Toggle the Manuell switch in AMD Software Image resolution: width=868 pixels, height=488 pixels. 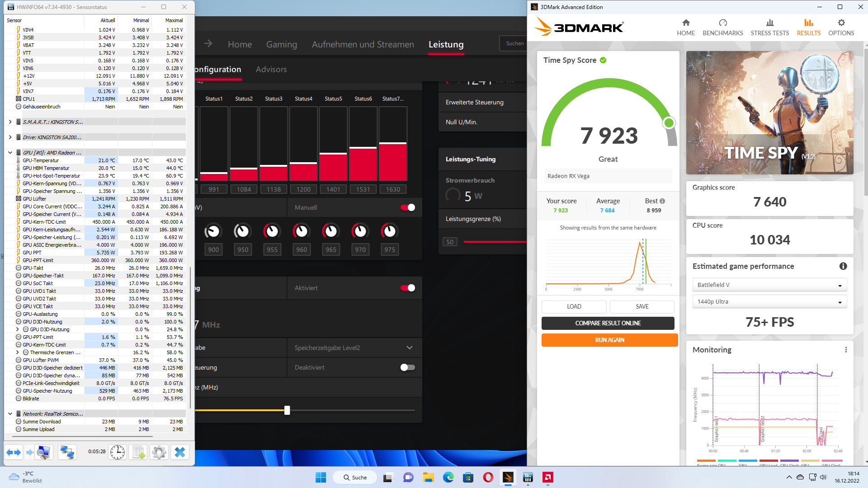click(x=407, y=207)
